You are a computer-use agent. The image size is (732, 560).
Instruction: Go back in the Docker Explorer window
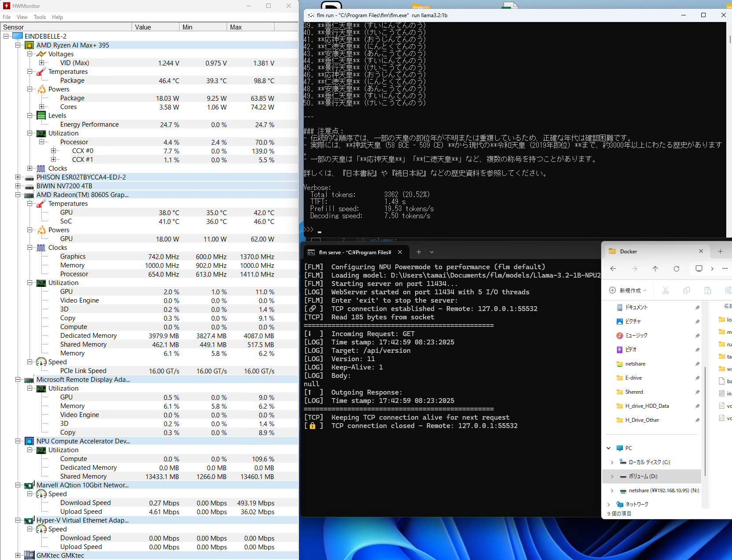click(613, 268)
